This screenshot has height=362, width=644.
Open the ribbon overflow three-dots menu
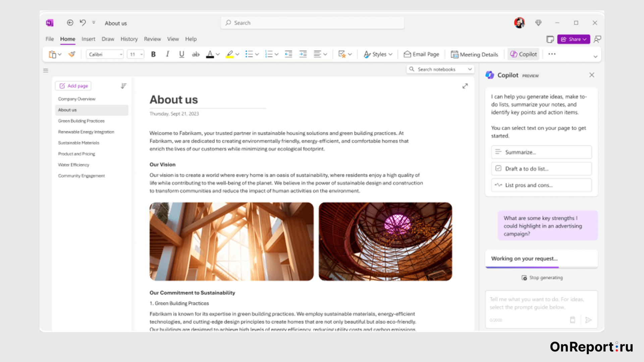pos(552,54)
